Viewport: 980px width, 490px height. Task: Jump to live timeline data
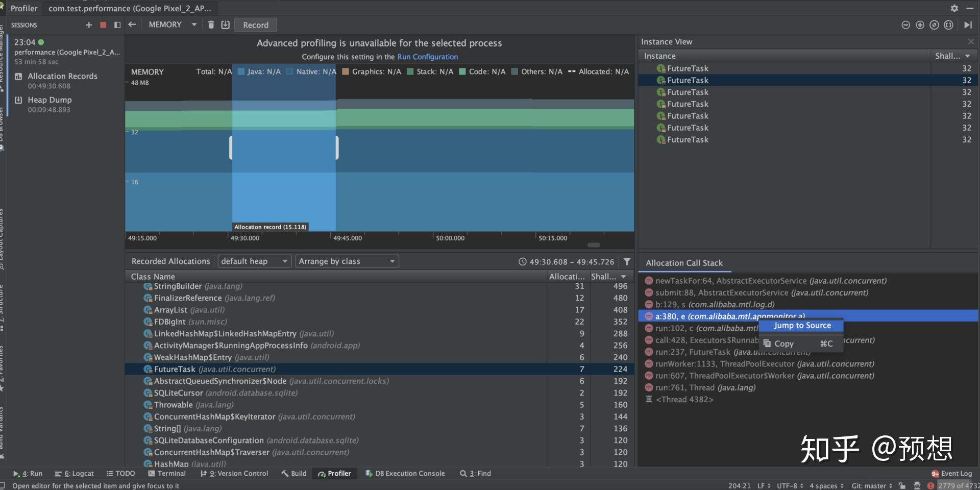[x=968, y=25]
